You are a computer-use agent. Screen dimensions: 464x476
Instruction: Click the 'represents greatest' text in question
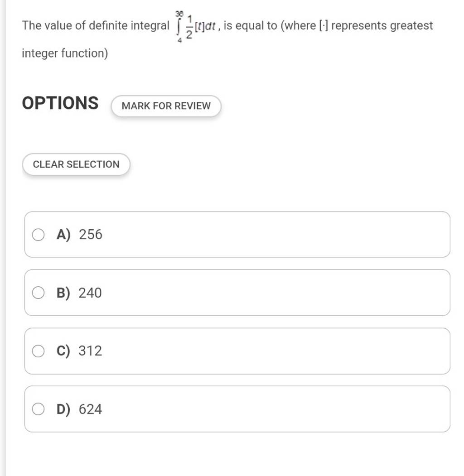382,26
